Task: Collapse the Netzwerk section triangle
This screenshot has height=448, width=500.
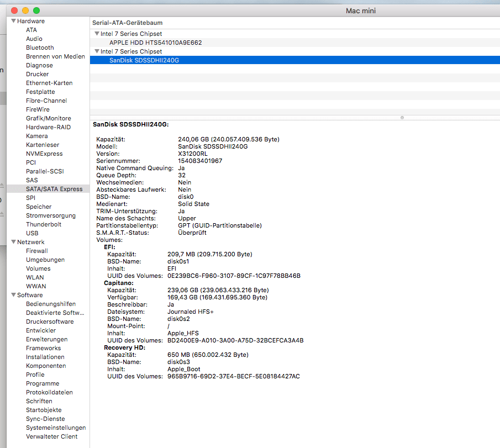Action: pos(13,242)
